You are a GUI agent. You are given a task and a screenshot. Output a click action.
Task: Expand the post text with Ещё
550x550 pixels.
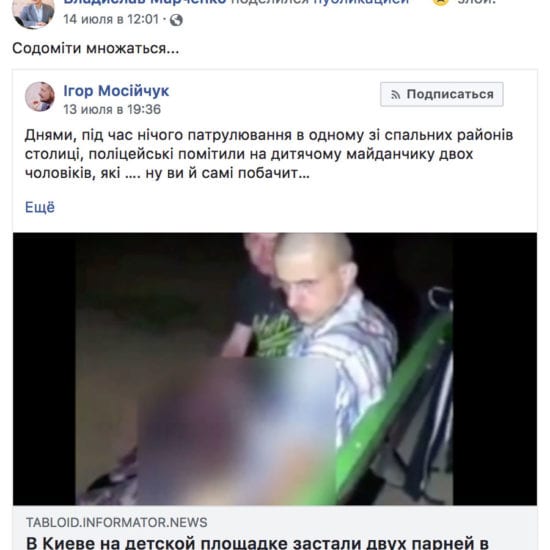click(x=40, y=207)
